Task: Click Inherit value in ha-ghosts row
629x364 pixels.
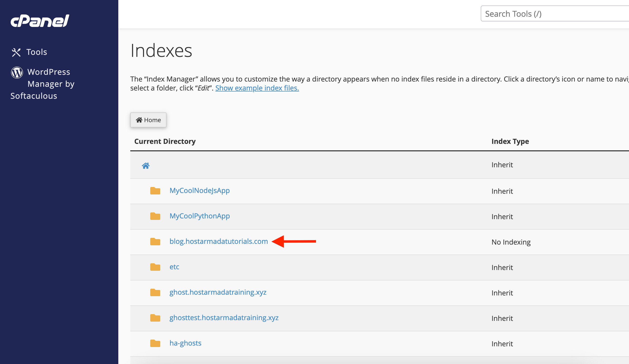Action: [502, 344]
